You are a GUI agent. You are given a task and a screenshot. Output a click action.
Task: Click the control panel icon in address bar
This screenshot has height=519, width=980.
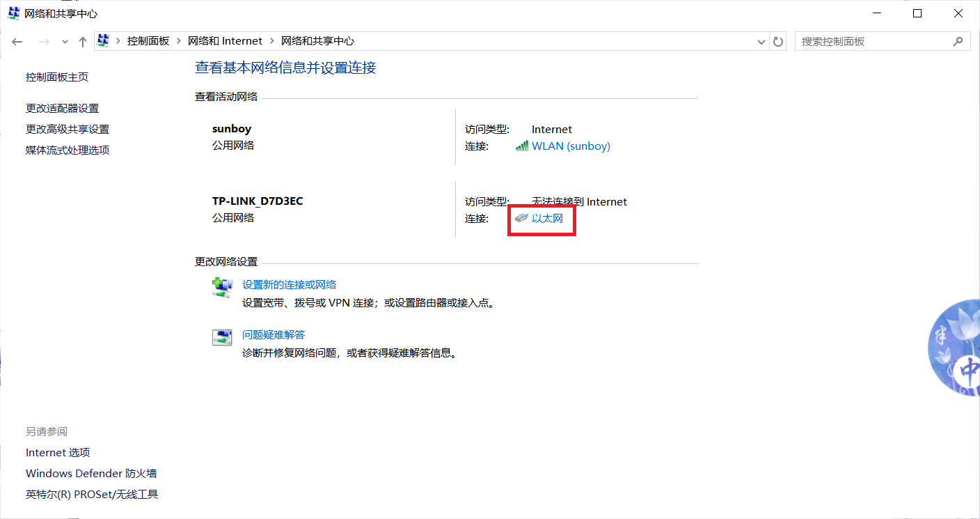[x=103, y=41]
